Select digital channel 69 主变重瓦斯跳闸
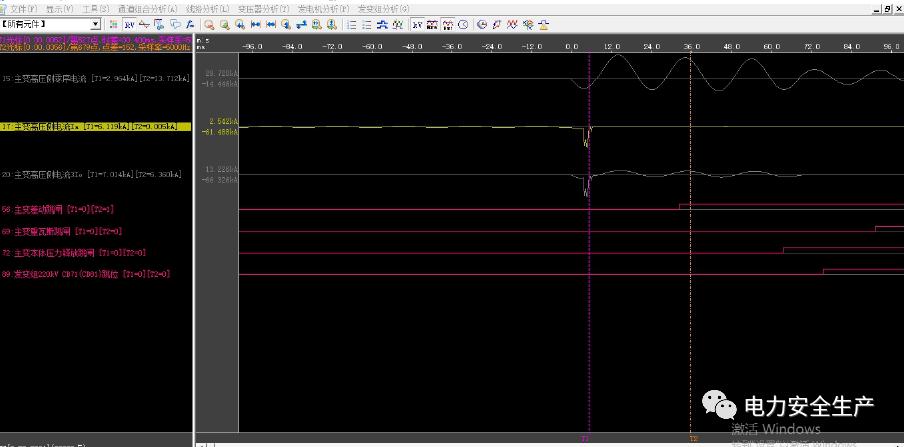This screenshot has height=447, width=905. 62,232
